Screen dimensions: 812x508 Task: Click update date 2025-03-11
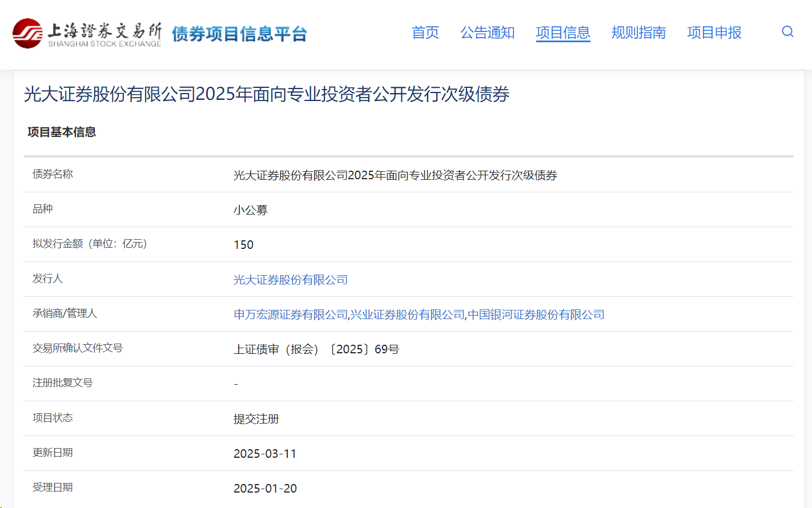[x=265, y=454]
